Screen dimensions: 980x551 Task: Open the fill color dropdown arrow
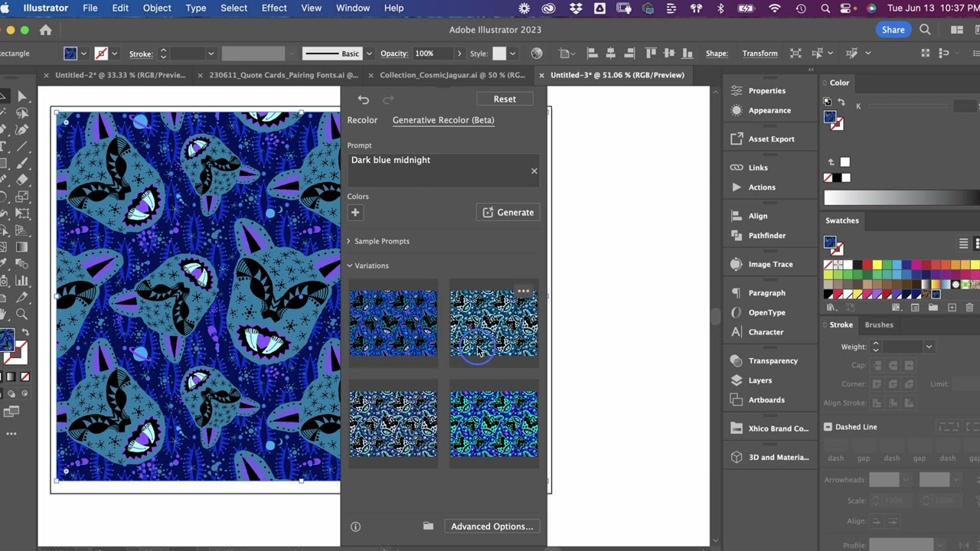pyautogui.click(x=83, y=54)
